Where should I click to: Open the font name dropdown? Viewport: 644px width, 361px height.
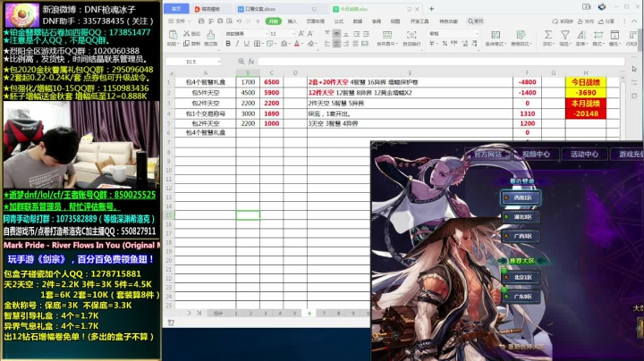[267, 34]
